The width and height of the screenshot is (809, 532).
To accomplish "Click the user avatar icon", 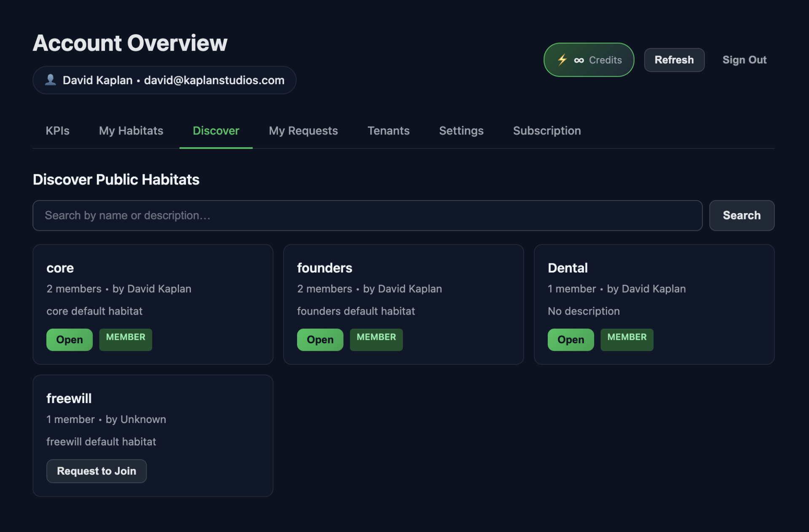I will (51, 80).
